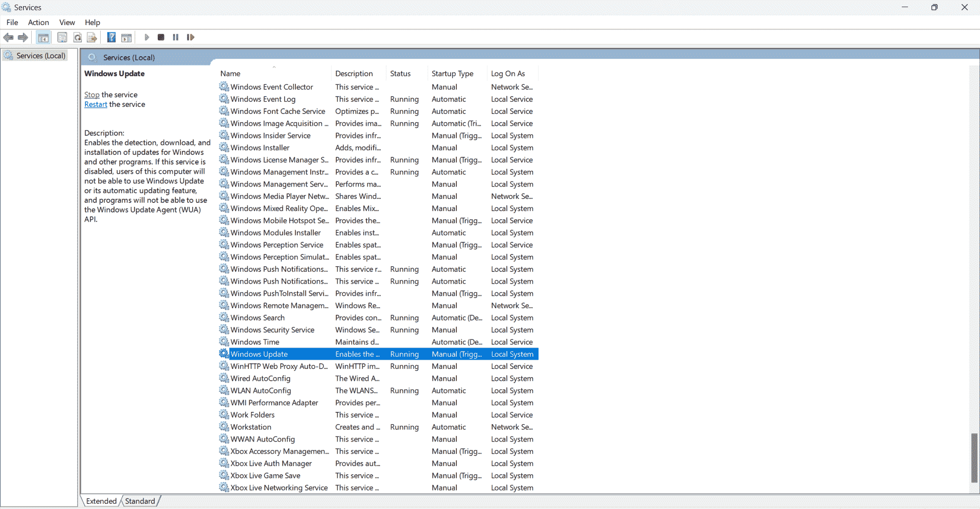The height and width of the screenshot is (509, 980).
Task: Select the Windows PushToInstall Service row
Action: point(378,293)
